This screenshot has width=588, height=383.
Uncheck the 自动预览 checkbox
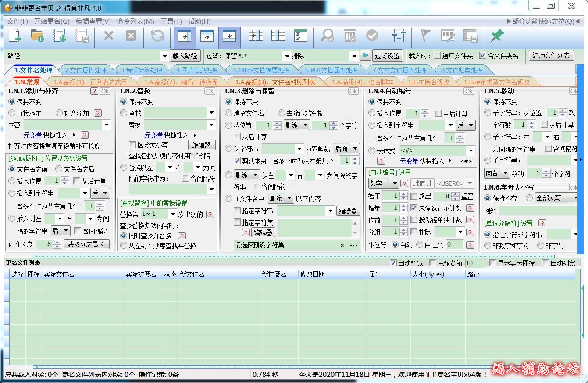tap(393, 263)
